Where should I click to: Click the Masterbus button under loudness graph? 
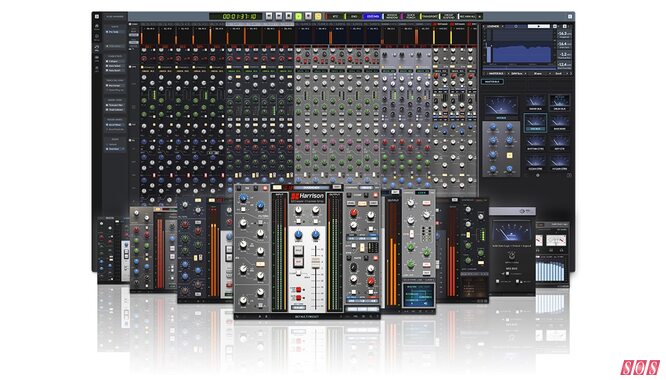[x=493, y=82]
